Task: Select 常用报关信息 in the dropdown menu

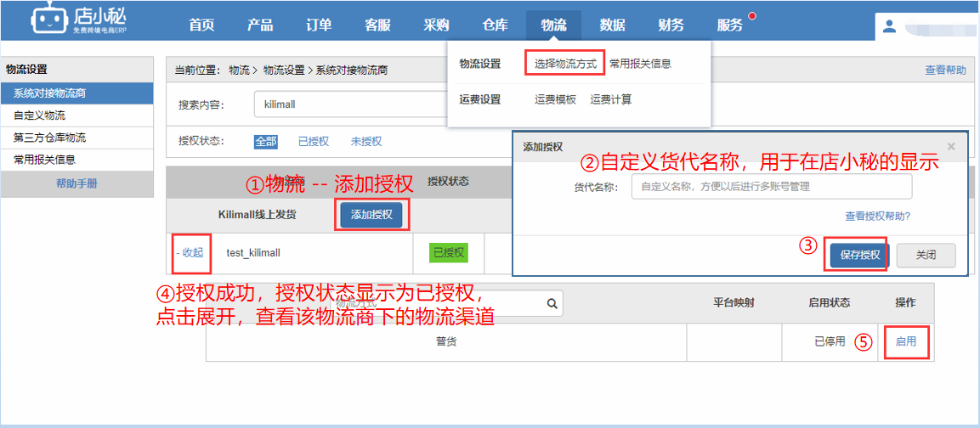Action: click(x=641, y=64)
